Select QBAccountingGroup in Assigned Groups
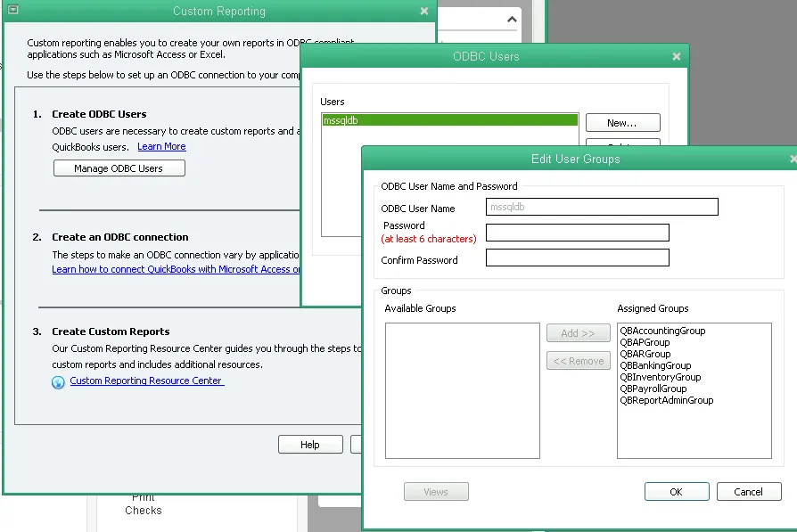This screenshot has height=532, width=797. click(x=662, y=331)
